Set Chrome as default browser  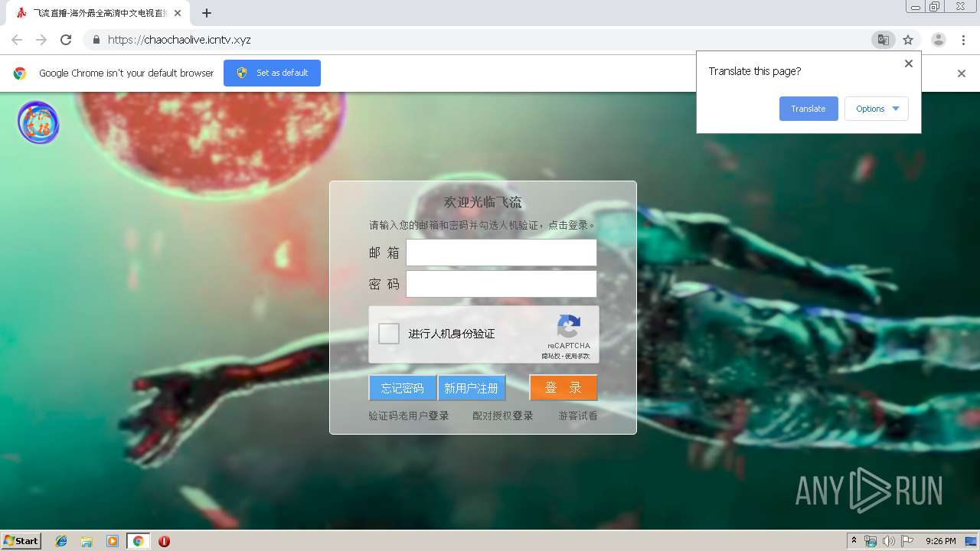(x=272, y=73)
